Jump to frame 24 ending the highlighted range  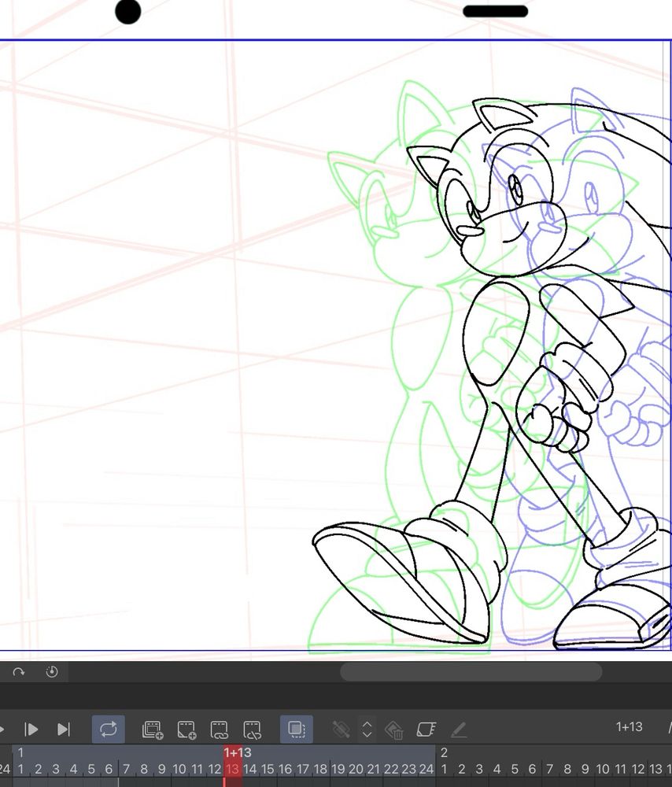426,769
